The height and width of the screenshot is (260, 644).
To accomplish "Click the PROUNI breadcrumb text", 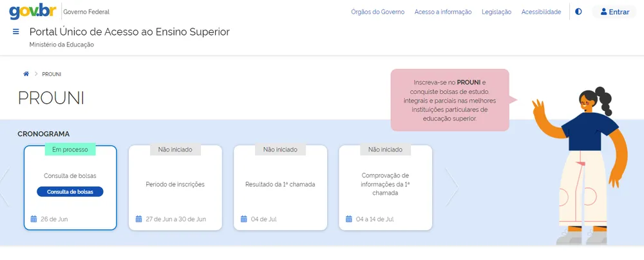I will 52,74.
